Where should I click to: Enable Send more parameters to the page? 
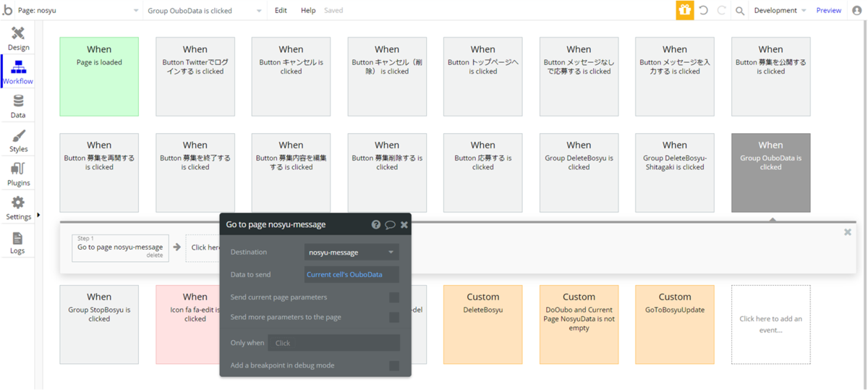point(394,317)
